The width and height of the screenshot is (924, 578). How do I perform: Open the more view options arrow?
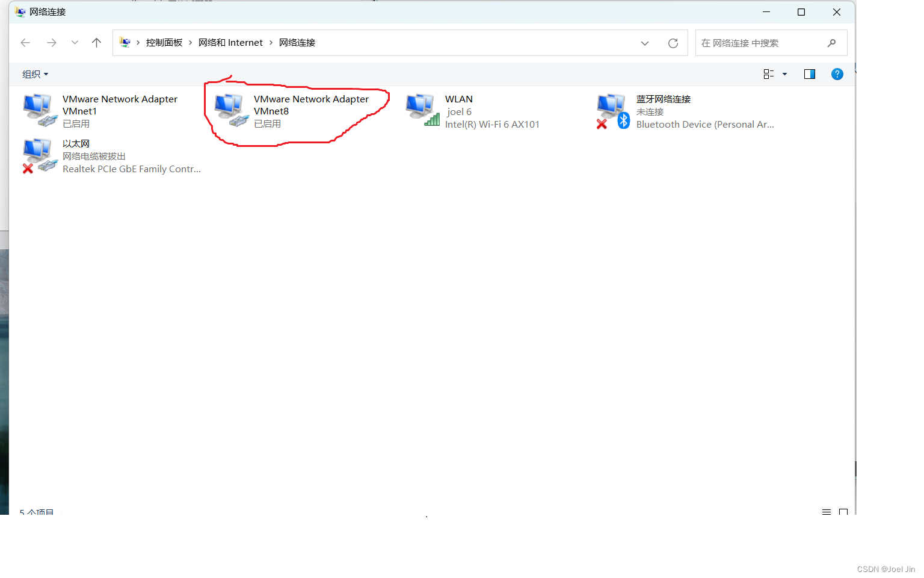click(784, 74)
